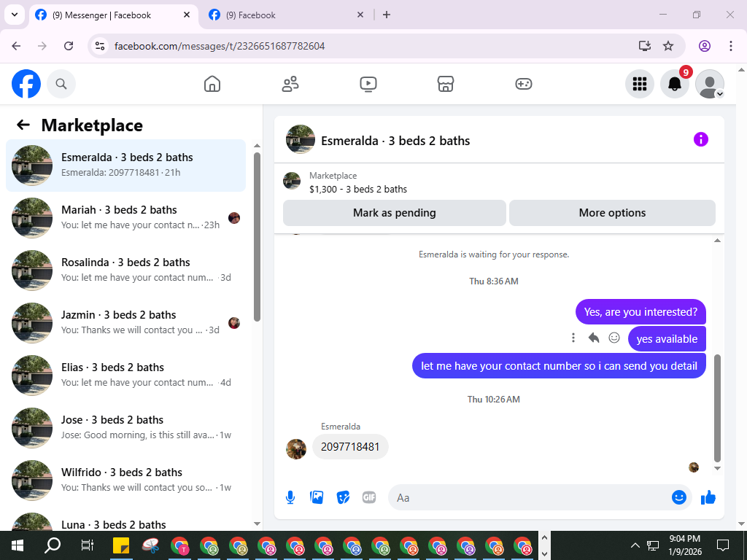This screenshot has height=560, width=747.
Task: Open emoji picker in message box
Action: click(x=679, y=497)
